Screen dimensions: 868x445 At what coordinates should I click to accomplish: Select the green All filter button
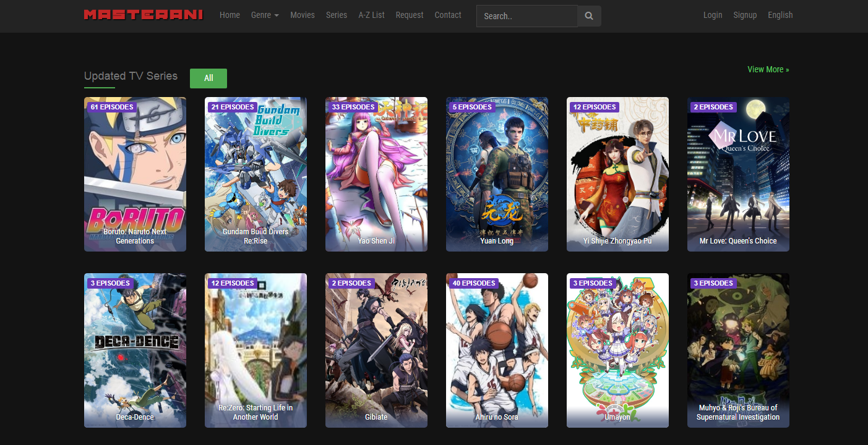pyautogui.click(x=208, y=78)
